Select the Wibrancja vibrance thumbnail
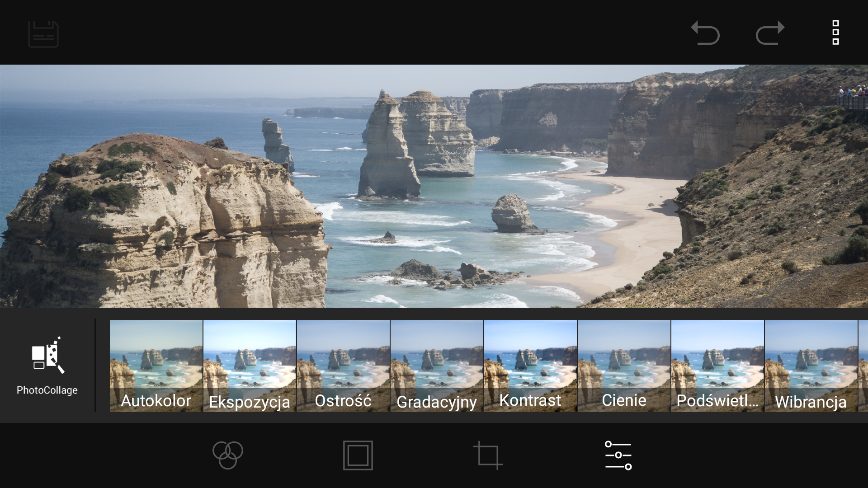Viewport: 868px width, 488px height. tap(811, 366)
